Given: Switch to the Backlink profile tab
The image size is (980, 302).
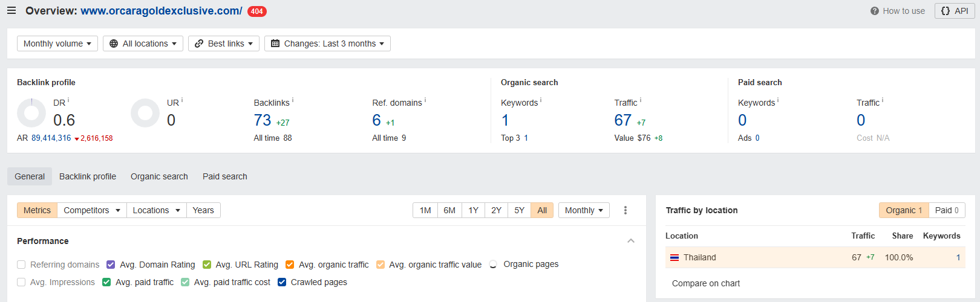Looking at the screenshot, I should [x=88, y=176].
